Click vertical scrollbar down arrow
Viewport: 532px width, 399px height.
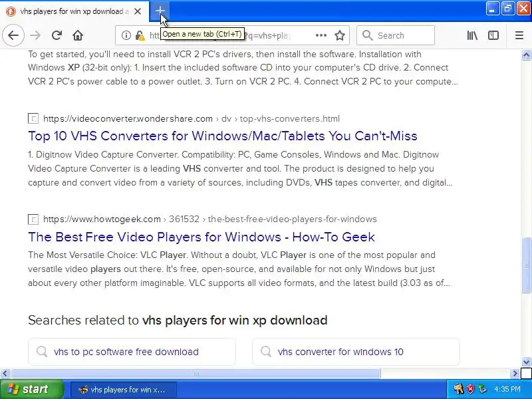[526, 362]
